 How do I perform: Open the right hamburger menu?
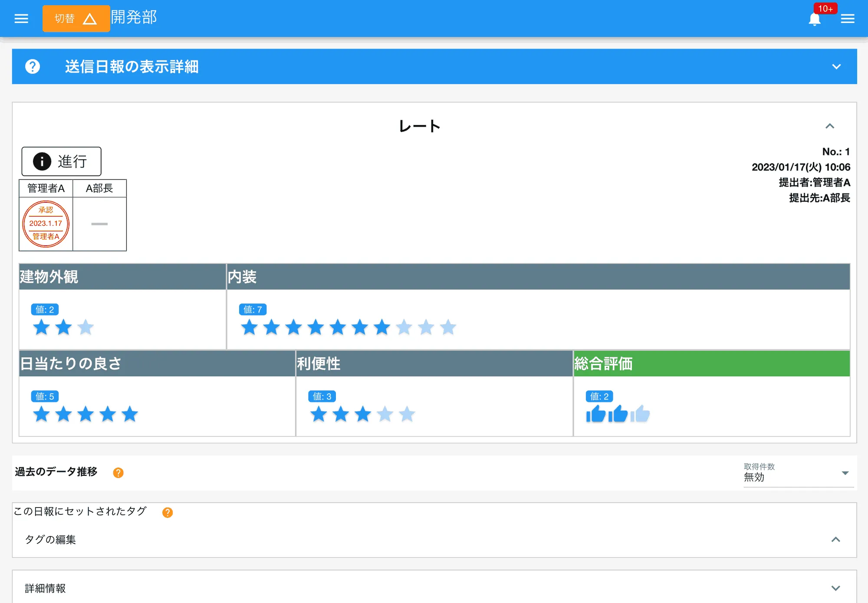pos(848,18)
